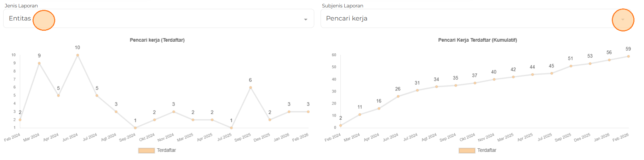Image resolution: width=644 pixels, height=160 pixels.
Task: Click the legend color swatch under the Kumulatif chart
Action: click(467, 150)
